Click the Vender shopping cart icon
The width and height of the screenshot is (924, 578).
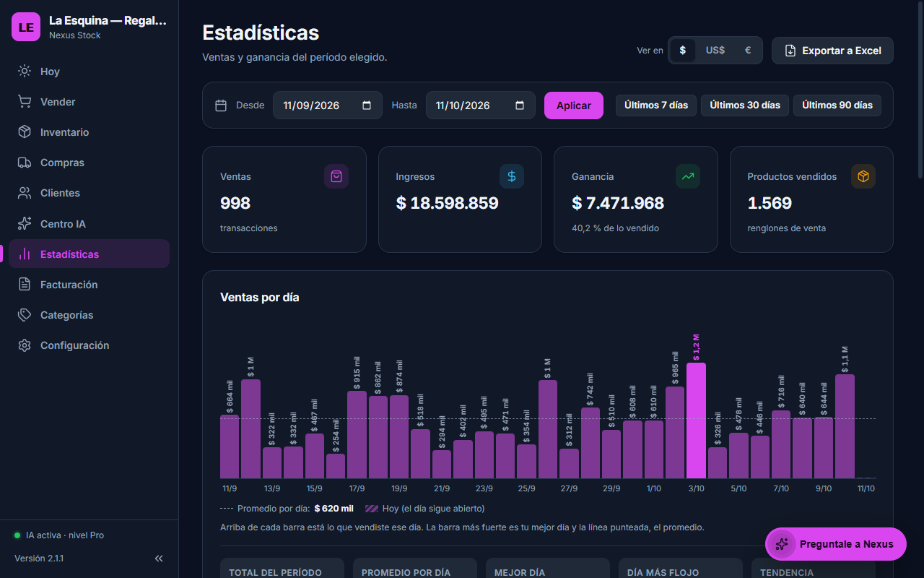point(25,102)
